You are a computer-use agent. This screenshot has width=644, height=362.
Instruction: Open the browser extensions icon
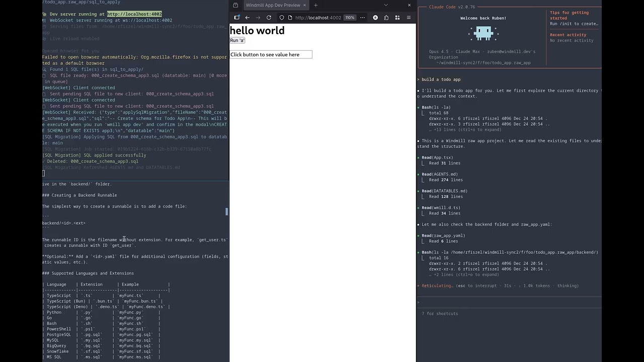click(386, 18)
